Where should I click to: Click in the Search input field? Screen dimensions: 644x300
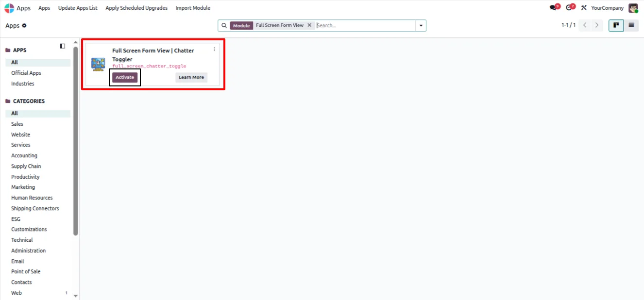pos(365,25)
